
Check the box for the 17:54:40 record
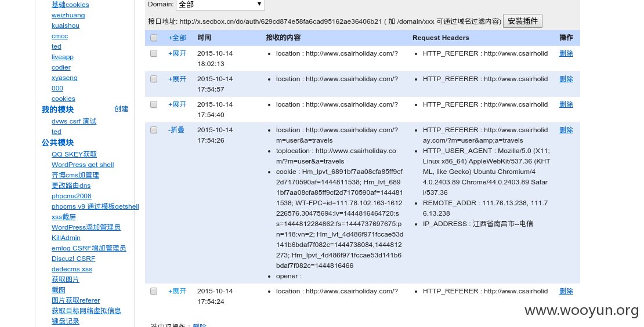(154, 104)
